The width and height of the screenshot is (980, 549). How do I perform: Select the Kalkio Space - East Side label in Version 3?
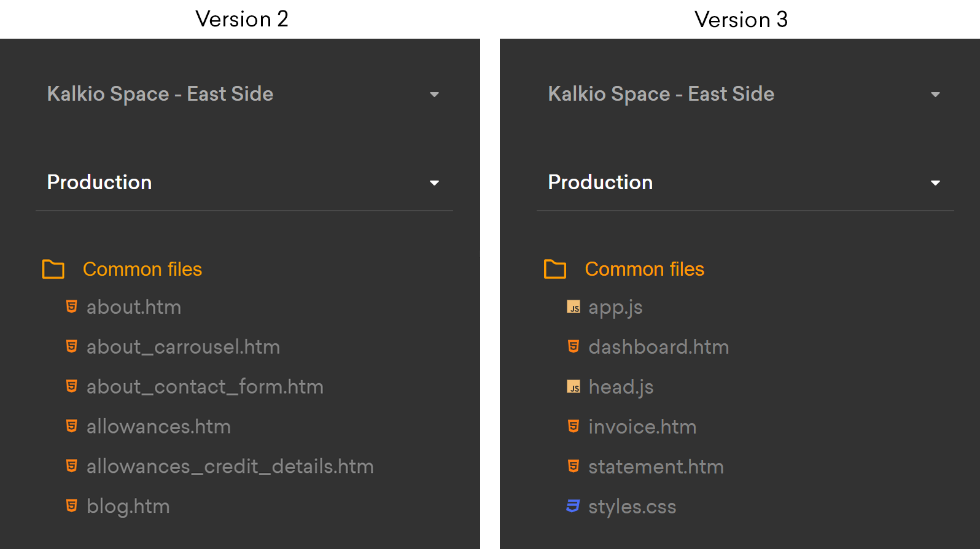661,94
